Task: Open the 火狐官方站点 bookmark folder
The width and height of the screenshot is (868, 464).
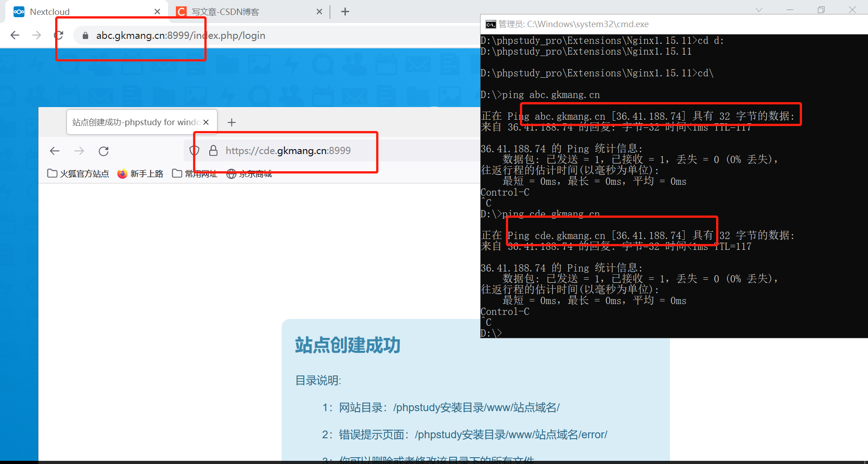Action: [78, 173]
